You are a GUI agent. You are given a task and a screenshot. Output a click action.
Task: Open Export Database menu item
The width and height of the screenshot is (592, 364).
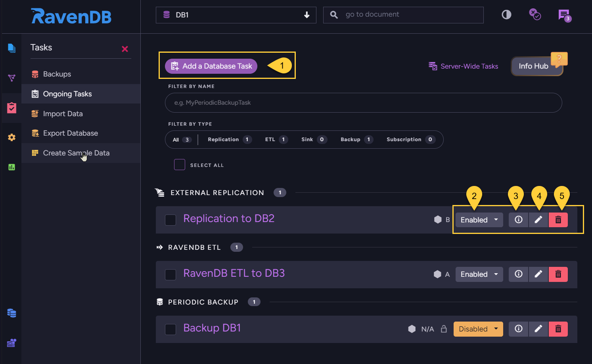tap(81, 133)
